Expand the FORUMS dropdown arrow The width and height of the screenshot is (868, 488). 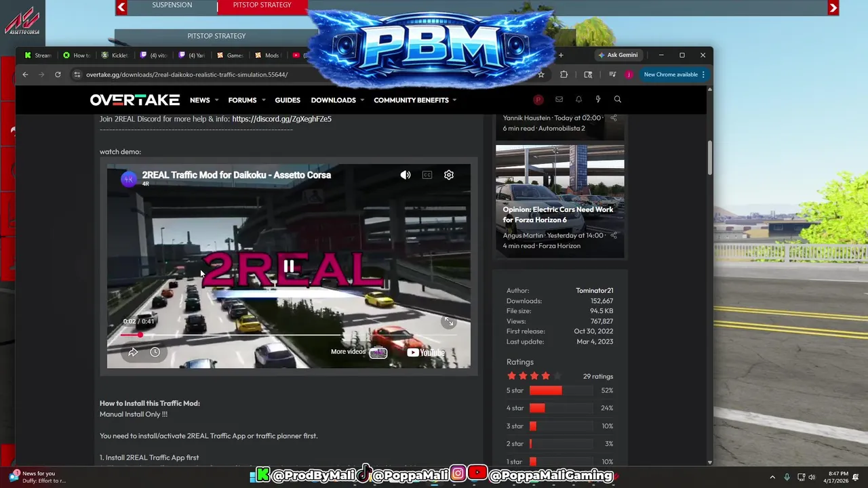262,100
